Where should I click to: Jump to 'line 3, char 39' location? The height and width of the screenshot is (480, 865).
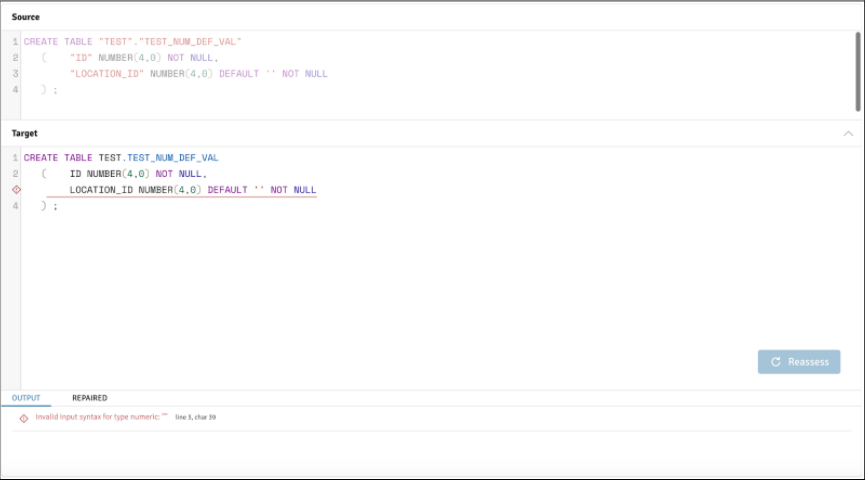pyautogui.click(x=195, y=417)
